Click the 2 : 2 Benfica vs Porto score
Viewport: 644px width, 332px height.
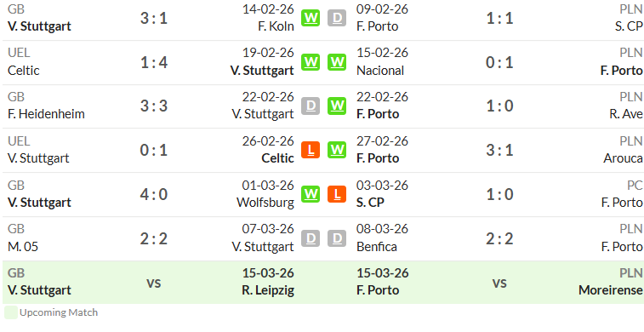[499, 238]
